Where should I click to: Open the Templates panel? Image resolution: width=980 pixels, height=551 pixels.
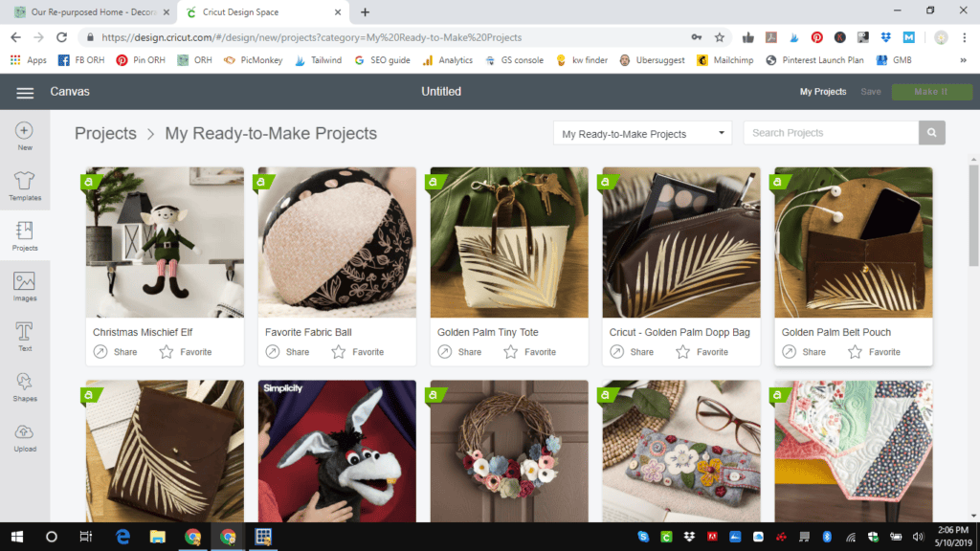pyautogui.click(x=25, y=183)
